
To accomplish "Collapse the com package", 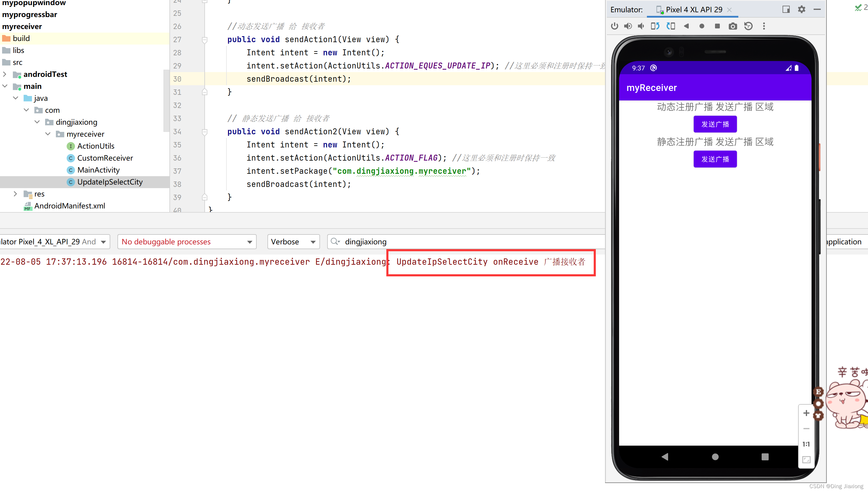I will click(26, 110).
